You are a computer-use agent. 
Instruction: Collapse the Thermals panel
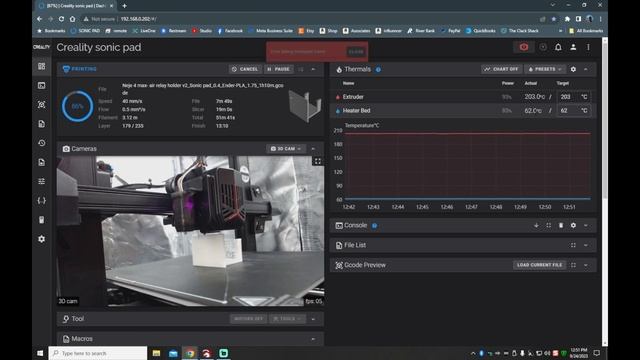pos(586,69)
